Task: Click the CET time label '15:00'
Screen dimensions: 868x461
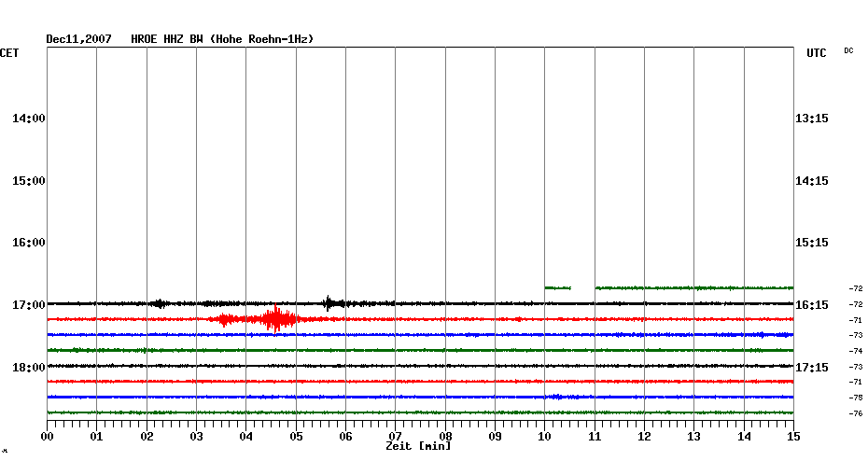Action: tap(29, 181)
